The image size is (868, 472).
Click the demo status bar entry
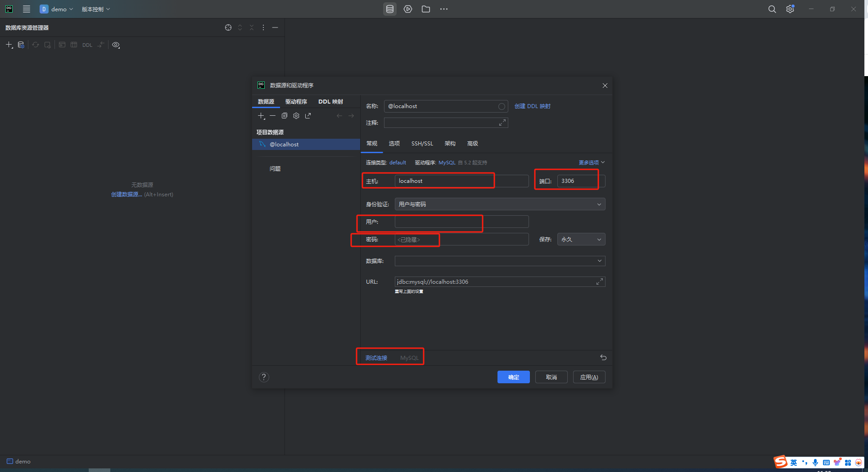click(x=18, y=461)
